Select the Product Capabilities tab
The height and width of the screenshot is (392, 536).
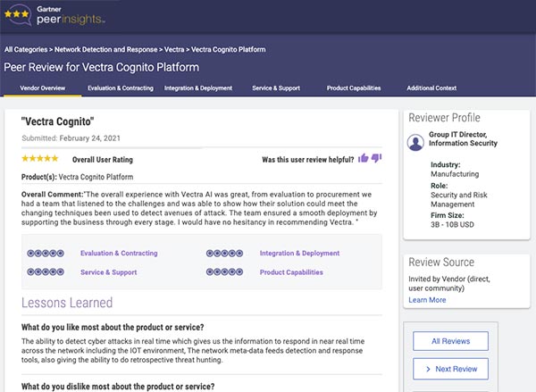pos(354,88)
